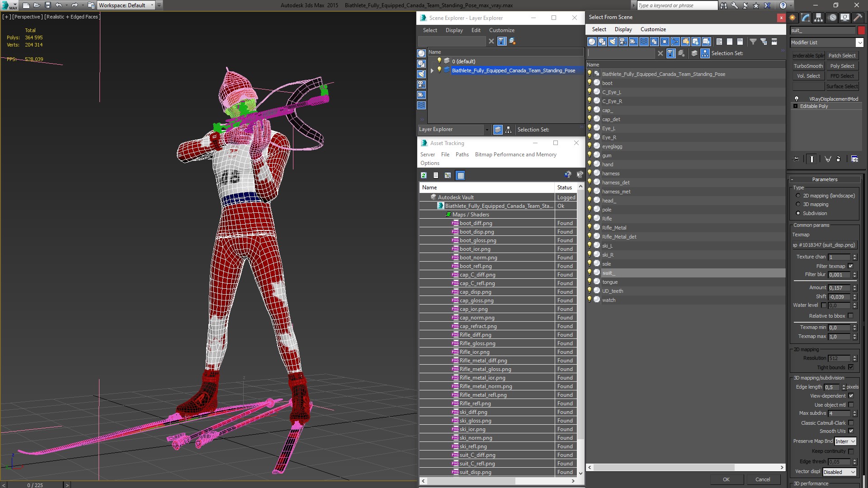868x488 pixels.
Task: Toggle Display Geometry filter in Select From Scene
Action: 592,42
